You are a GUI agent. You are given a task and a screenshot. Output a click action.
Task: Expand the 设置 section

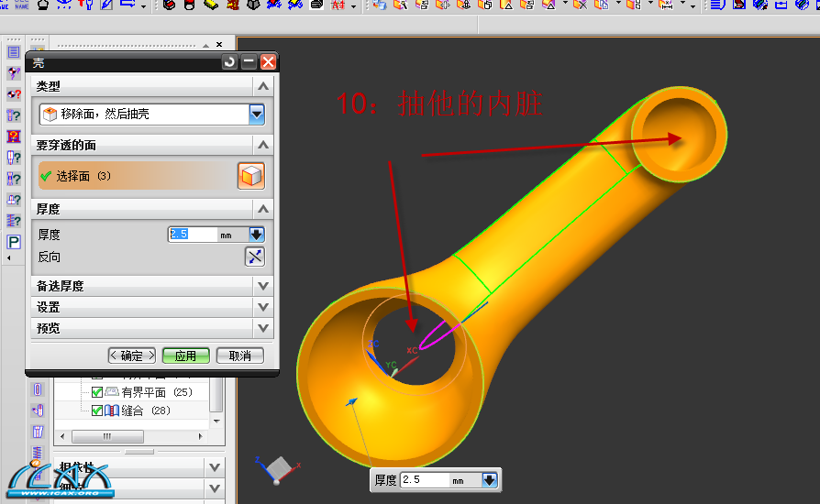(263, 307)
